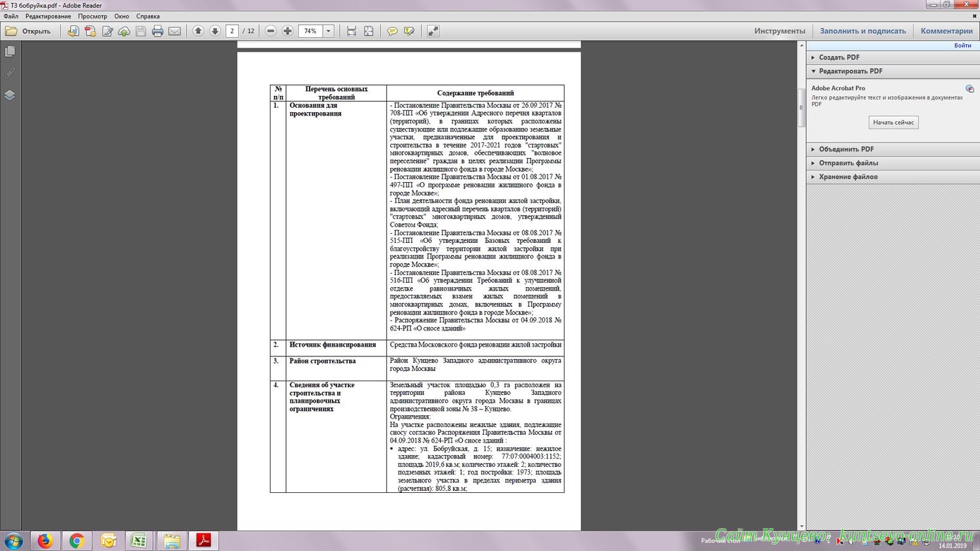
Task: Open Chrome from the taskbar
Action: (77, 541)
